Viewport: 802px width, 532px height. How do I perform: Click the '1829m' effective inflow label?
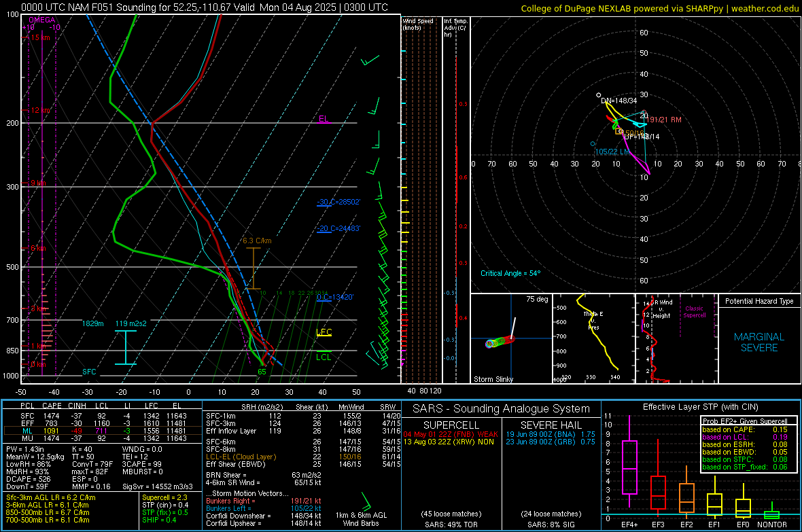click(x=93, y=323)
